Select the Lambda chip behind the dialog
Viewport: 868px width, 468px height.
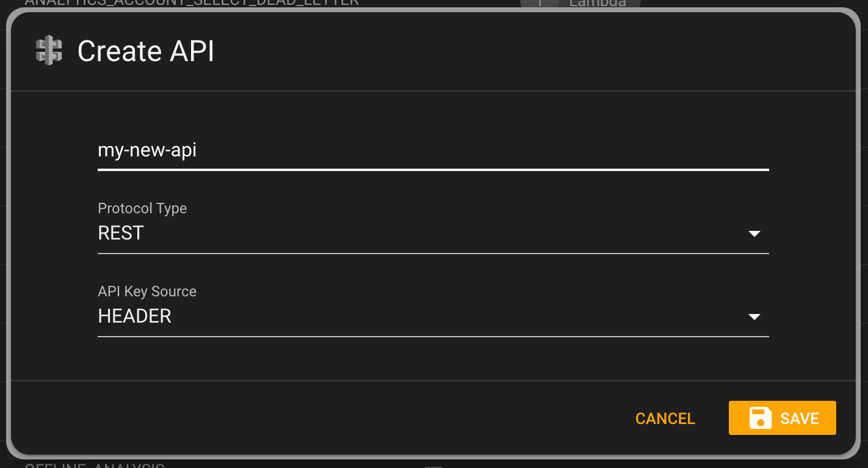click(580, 3)
